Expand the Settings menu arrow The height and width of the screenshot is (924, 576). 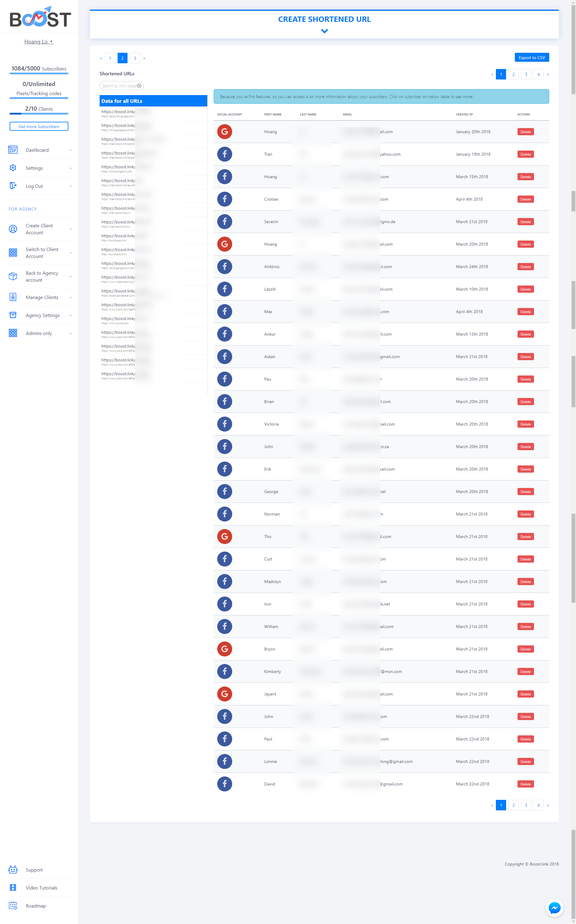point(70,168)
